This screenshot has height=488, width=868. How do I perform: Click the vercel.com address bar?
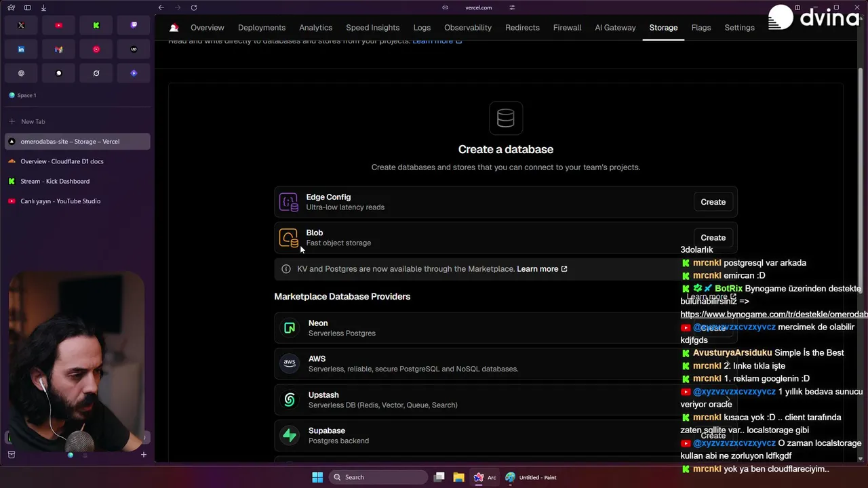pyautogui.click(x=479, y=7)
